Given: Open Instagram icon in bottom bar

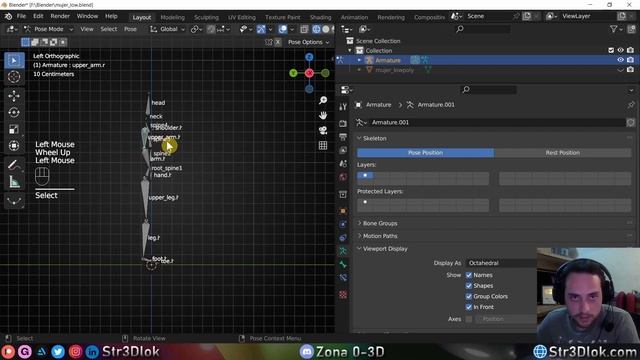Looking at the screenshot, I should 75,352.
